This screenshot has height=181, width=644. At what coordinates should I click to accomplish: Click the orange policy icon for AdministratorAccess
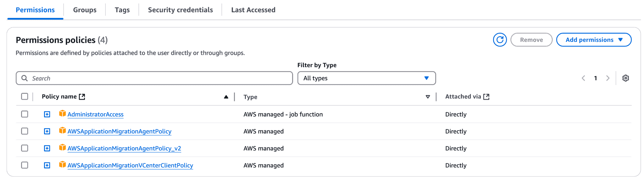coord(62,113)
